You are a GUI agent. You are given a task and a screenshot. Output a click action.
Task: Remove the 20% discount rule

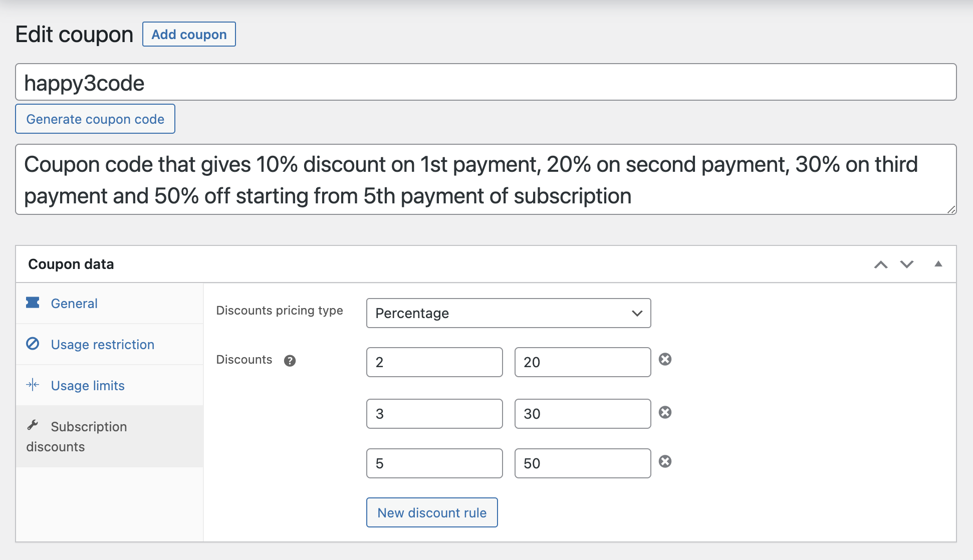[x=665, y=359]
